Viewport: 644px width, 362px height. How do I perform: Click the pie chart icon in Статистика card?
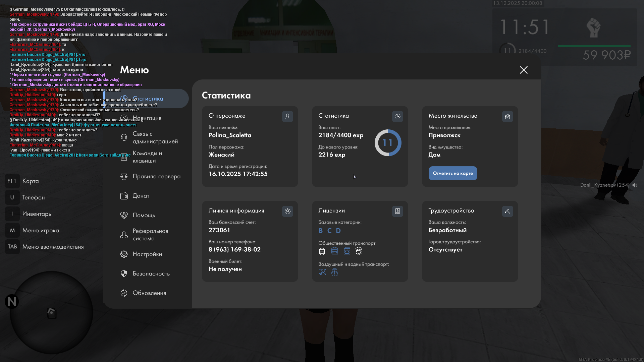397,117
